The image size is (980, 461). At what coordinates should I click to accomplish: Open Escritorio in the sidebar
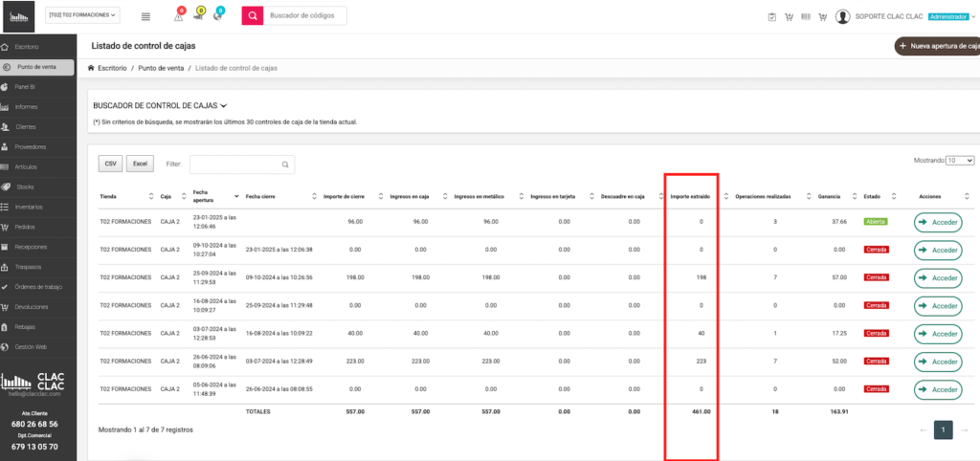[37, 47]
